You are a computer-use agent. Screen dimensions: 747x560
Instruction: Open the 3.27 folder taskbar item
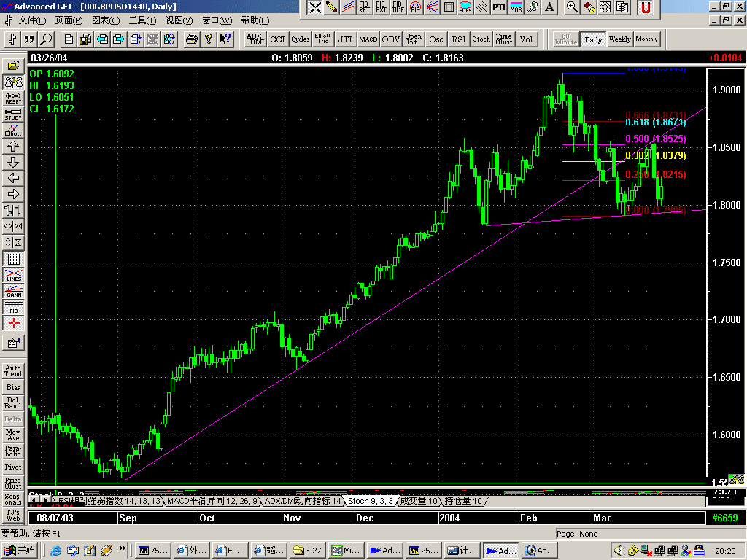point(307,551)
